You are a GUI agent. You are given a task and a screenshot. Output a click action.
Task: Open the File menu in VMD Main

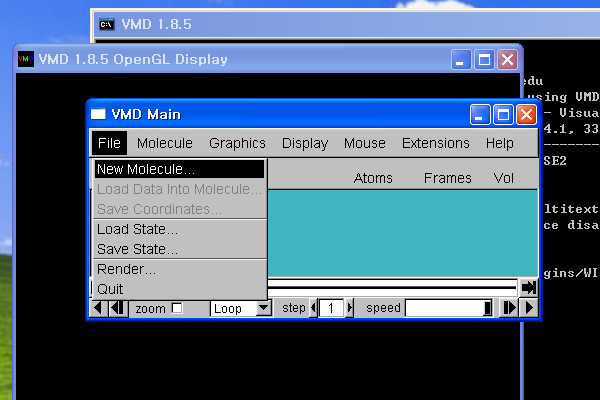pos(109,143)
